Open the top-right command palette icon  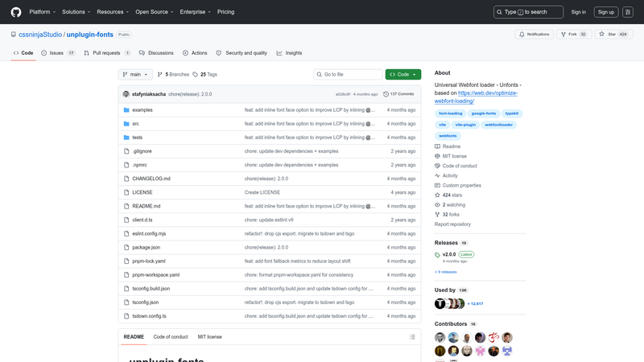tap(628, 12)
